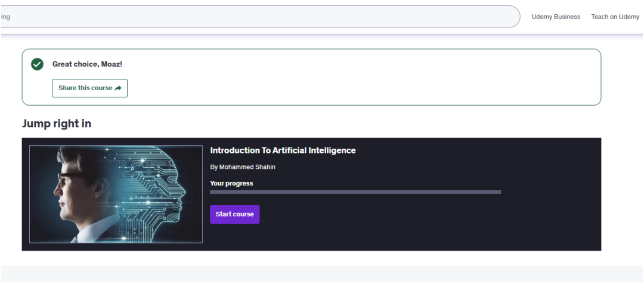This screenshot has width=644, height=283.
Task: Open the Udemy Business link
Action: click(556, 17)
